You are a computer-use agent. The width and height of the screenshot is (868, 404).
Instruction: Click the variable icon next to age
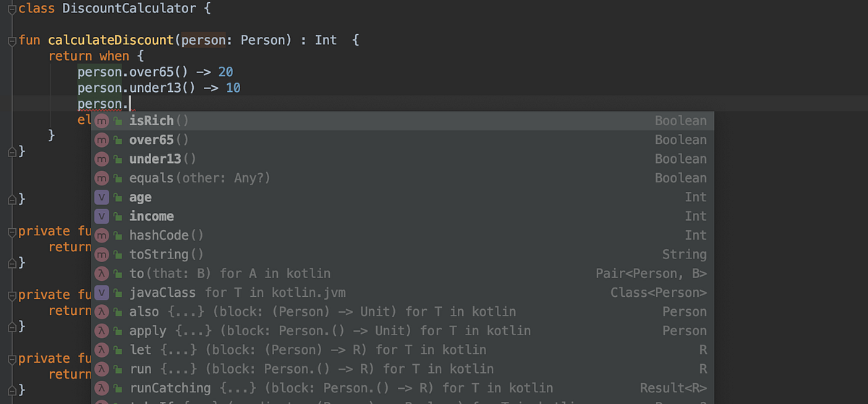pos(102,197)
